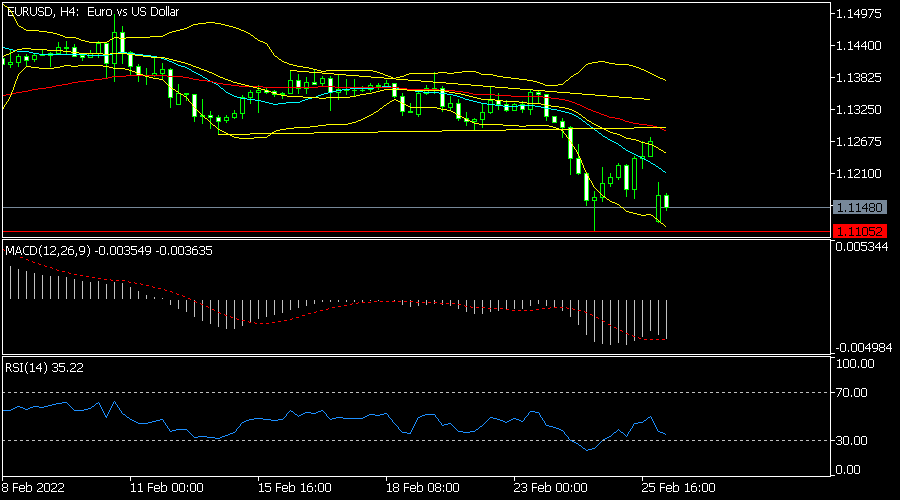
Task: Click the 1.14975 price scale value
Action: 859,14
